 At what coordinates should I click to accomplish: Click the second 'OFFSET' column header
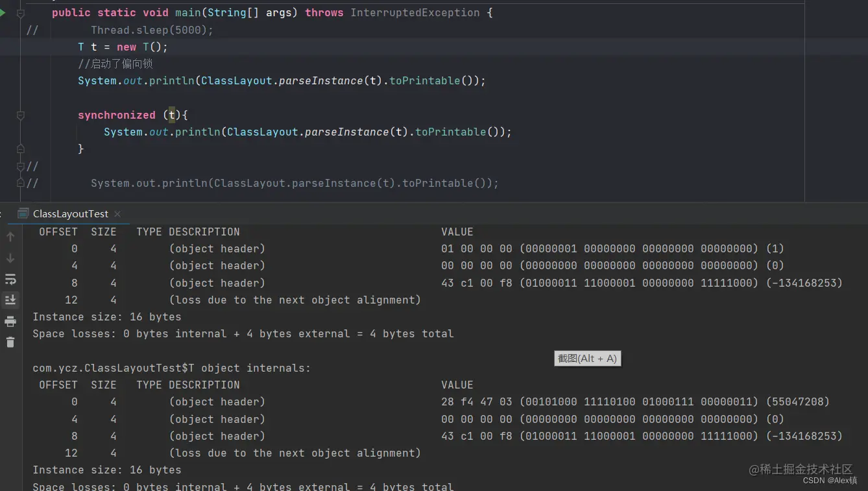(58, 385)
